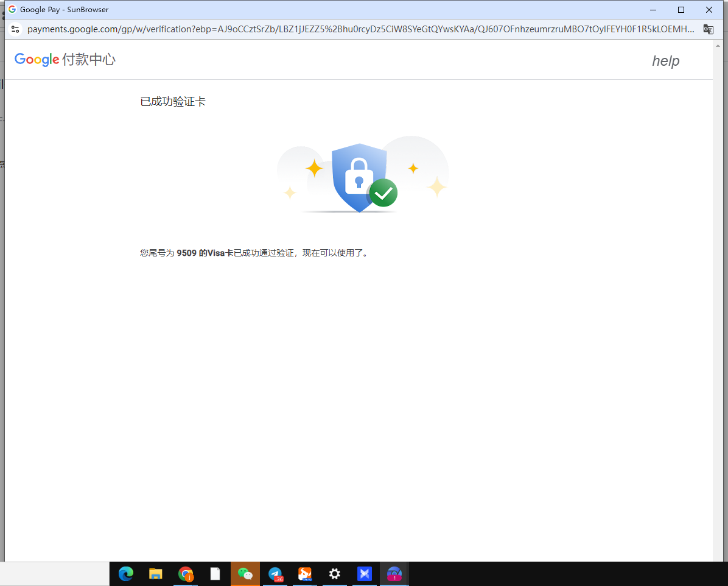This screenshot has width=728, height=586.
Task: Maximize the Google Pay SunBrowser window
Action: click(681, 10)
